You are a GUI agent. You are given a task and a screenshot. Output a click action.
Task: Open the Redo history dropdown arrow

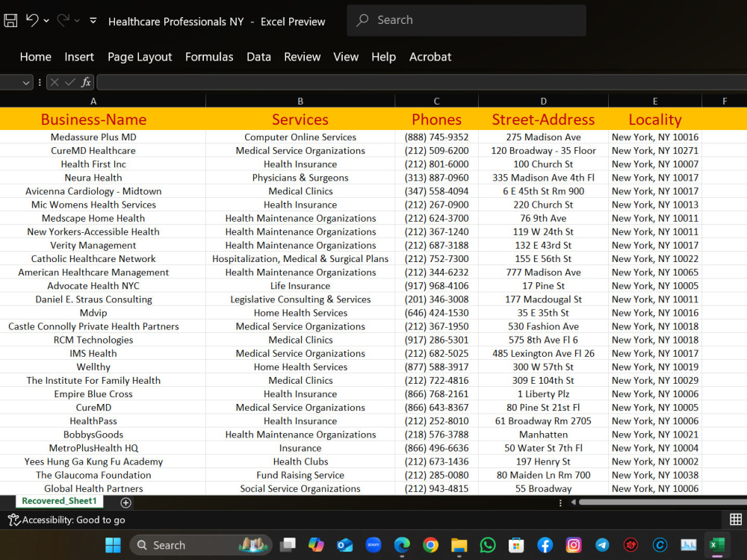pos(77,20)
